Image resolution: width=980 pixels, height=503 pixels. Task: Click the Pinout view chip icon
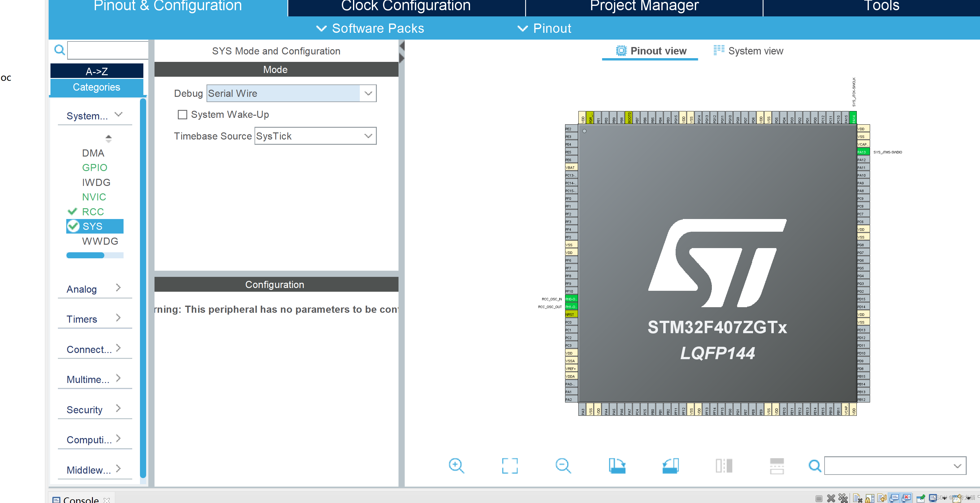(621, 50)
